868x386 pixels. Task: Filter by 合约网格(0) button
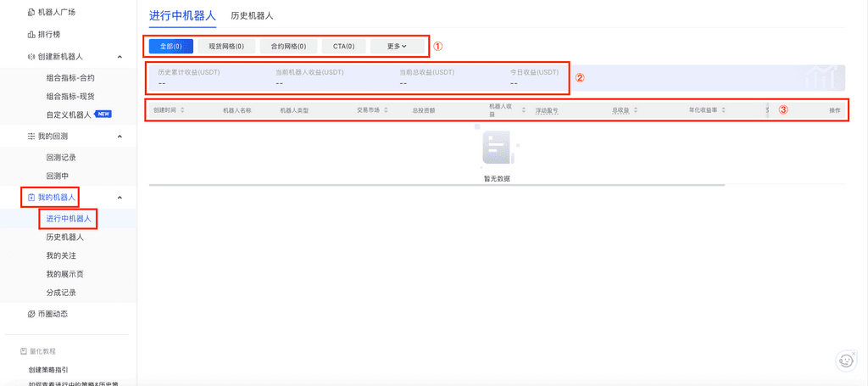[x=288, y=46]
